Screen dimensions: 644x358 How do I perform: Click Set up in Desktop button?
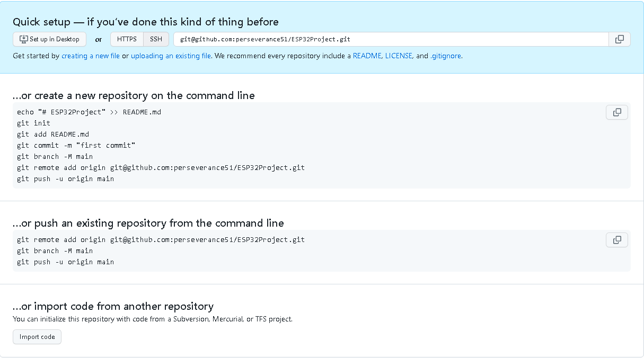pos(49,39)
